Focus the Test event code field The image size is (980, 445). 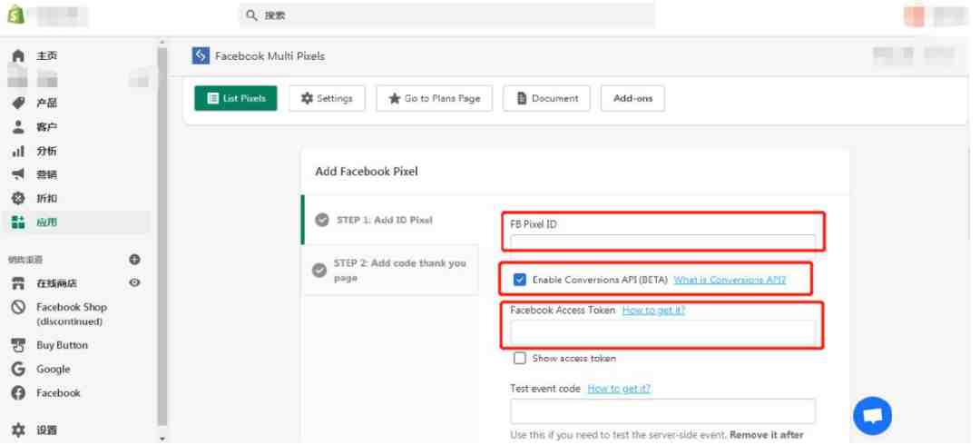pyautogui.click(x=663, y=411)
